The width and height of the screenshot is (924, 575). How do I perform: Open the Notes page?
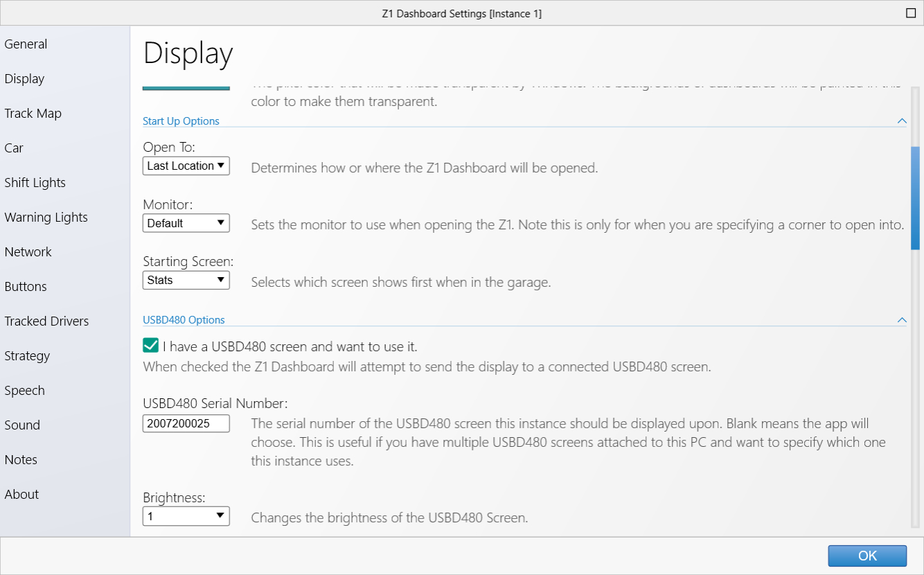pos(21,460)
